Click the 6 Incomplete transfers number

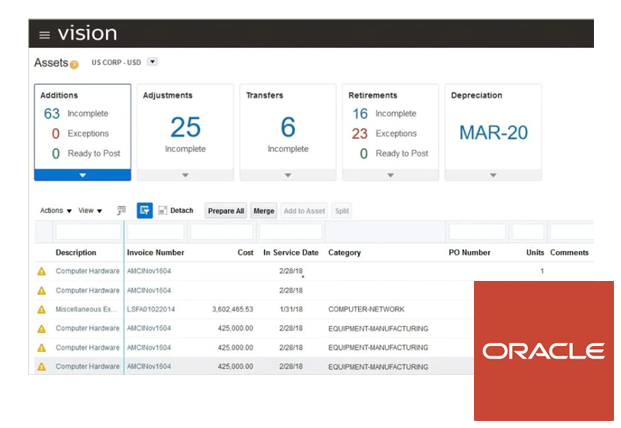click(288, 127)
